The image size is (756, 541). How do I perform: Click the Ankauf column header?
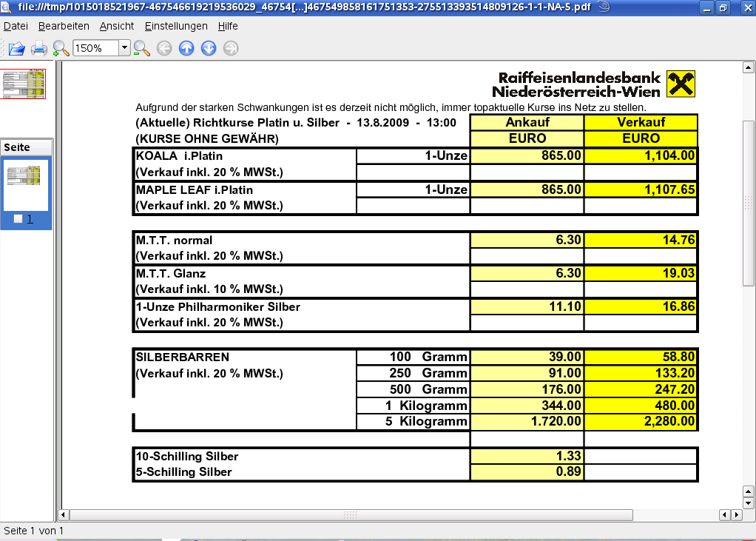click(527, 122)
